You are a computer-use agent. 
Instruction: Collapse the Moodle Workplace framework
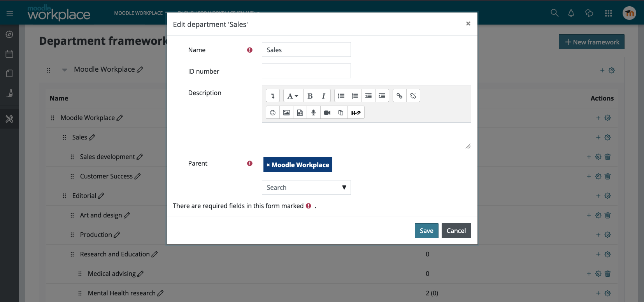pyautogui.click(x=65, y=70)
